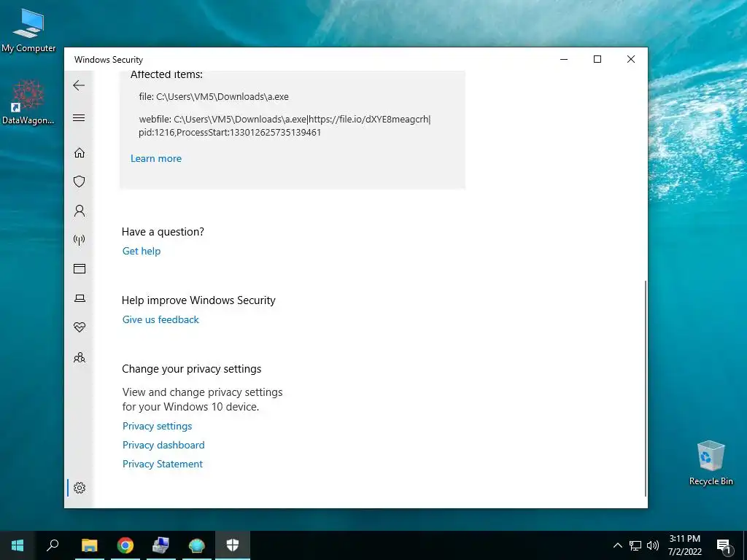Open the teal globe taskbar app

tap(196, 545)
